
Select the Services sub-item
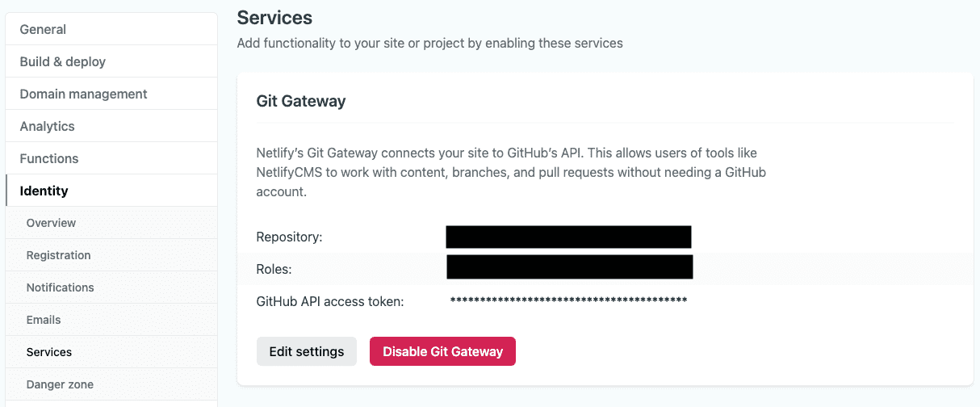tap(49, 352)
